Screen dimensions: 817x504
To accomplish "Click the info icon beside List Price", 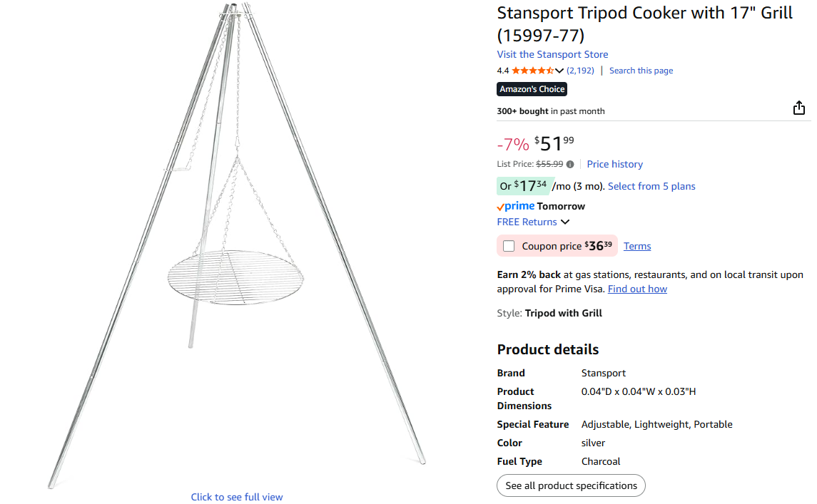I will (x=570, y=164).
